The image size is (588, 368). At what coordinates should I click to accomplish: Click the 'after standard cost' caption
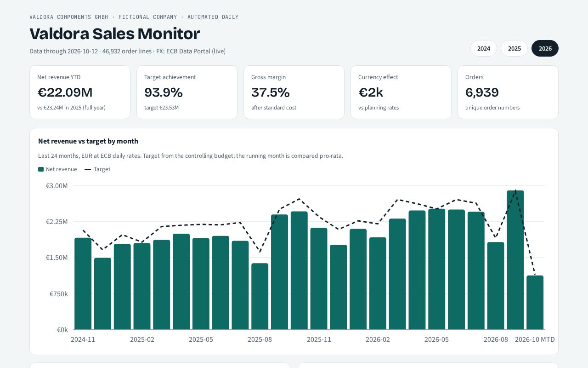click(274, 108)
